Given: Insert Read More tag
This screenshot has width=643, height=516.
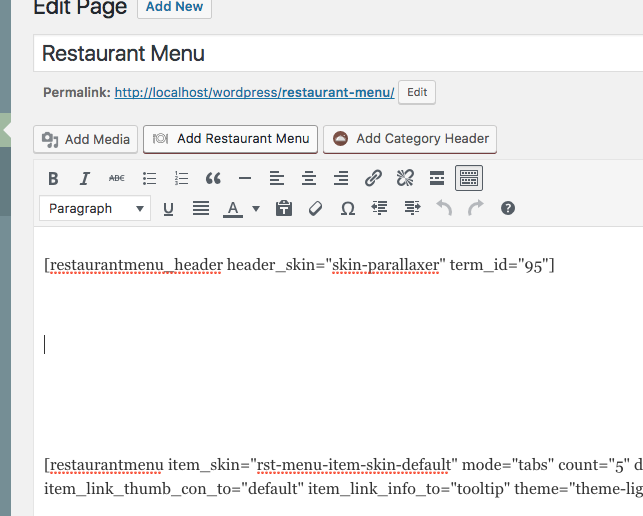Looking at the screenshot, I should (437, 178).
